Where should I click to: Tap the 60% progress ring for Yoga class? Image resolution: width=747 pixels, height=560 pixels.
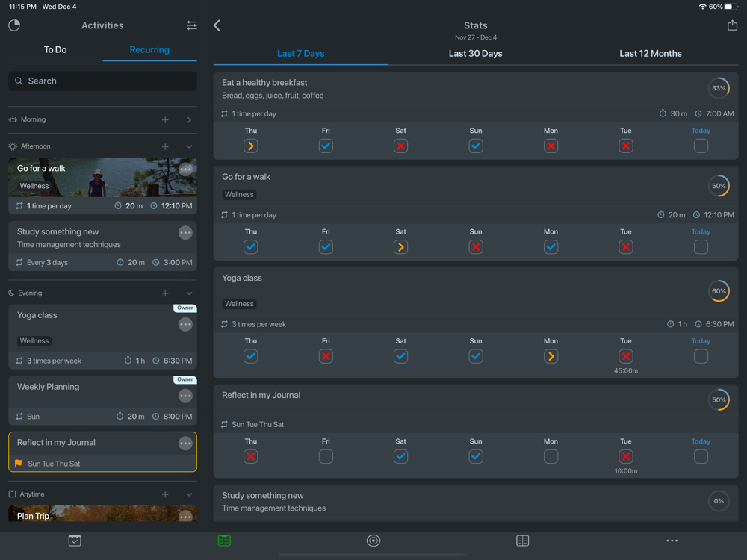point(719,291)
